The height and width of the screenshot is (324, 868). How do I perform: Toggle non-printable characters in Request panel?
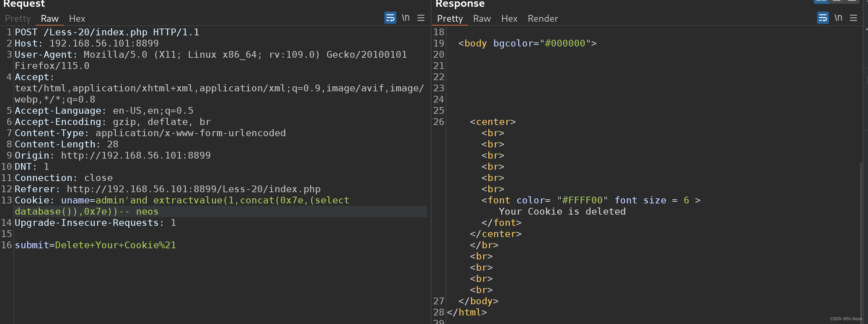406,18
